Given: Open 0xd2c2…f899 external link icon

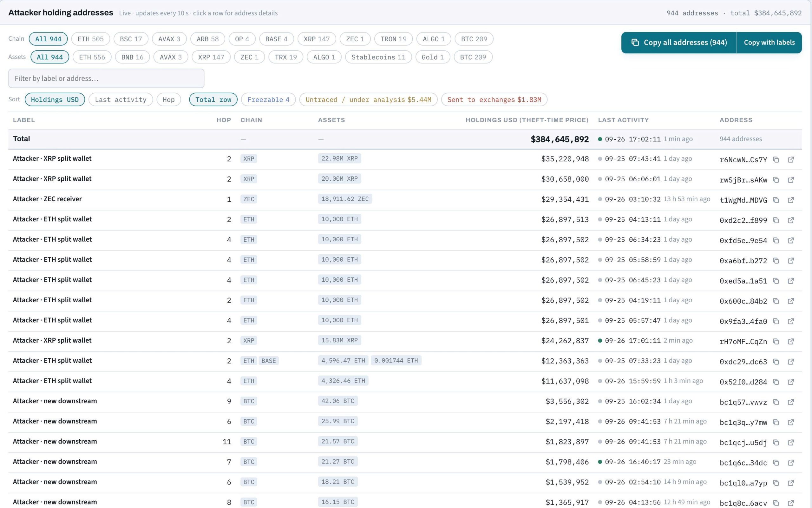Looking at the screenshot, I should pos(791,220).
